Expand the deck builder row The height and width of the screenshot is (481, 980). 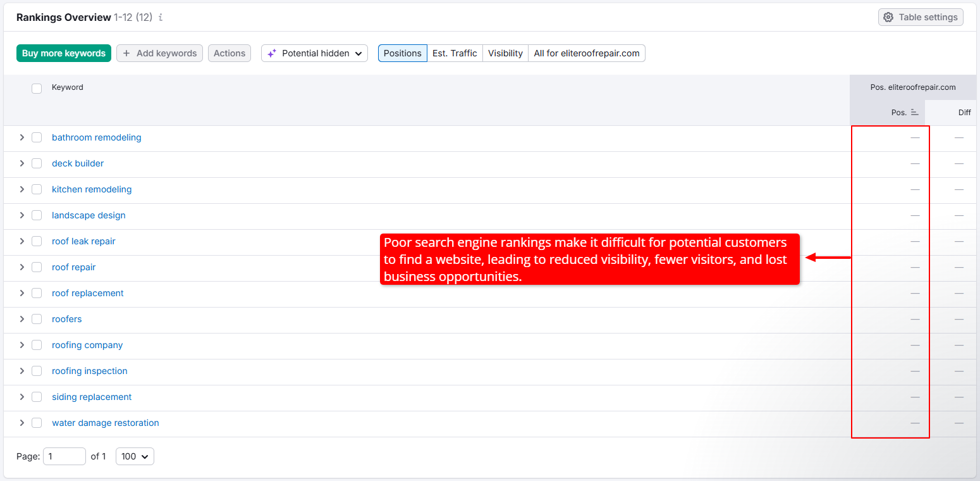click(21, 163)
